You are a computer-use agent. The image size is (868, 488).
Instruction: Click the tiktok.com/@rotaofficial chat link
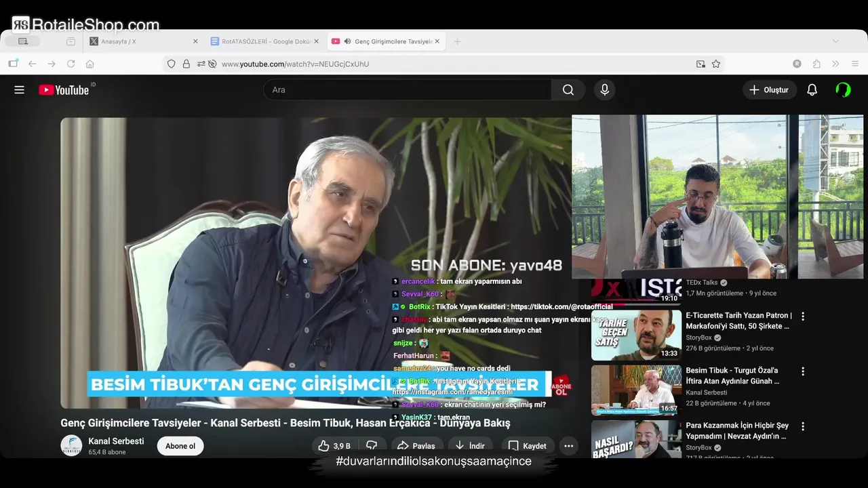click(x=561, y=307)
